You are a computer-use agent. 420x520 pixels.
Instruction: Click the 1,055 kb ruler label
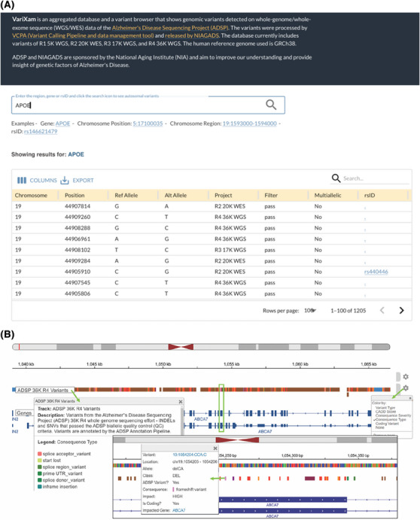tap(232, 364)
